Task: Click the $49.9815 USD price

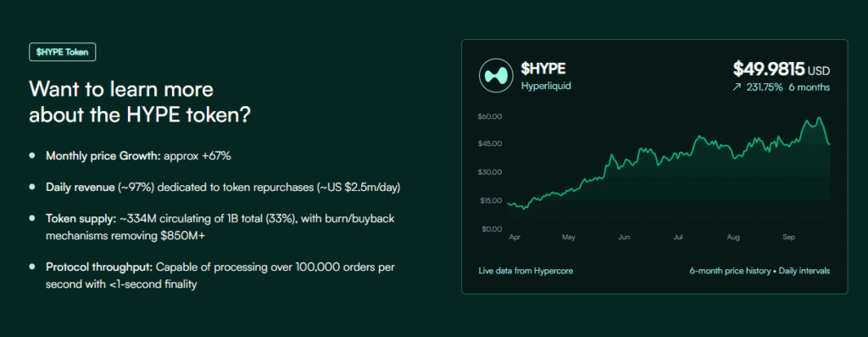Action: click(x=782, y=70)
